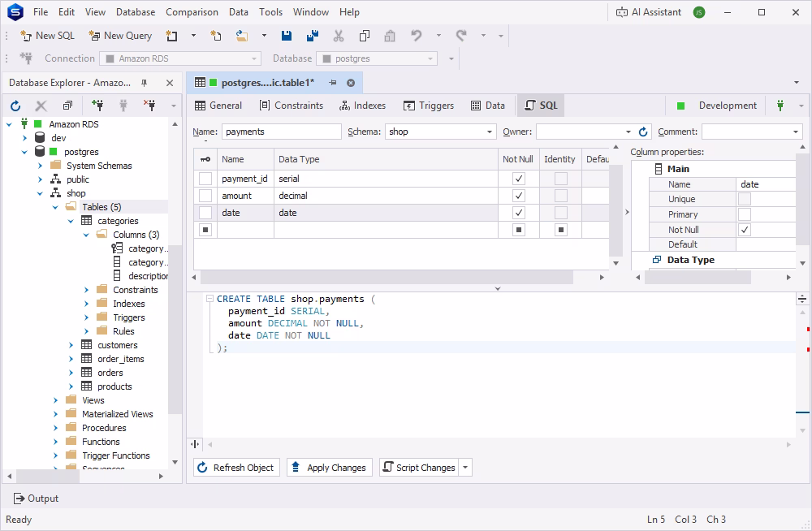Viewport: 812px width, 531px height.
Task: Toggle Identity checkbox for amount
Action: (561, 196)
